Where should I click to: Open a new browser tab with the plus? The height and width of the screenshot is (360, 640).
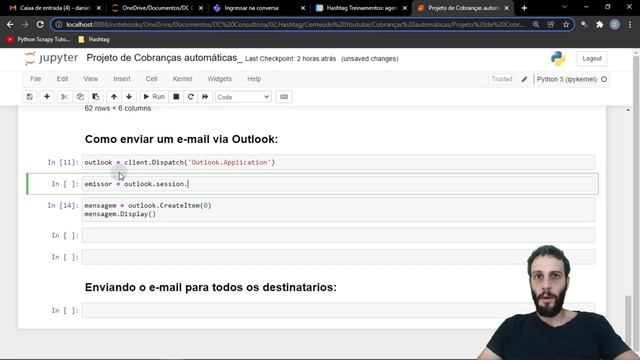[x=524, y=8]
